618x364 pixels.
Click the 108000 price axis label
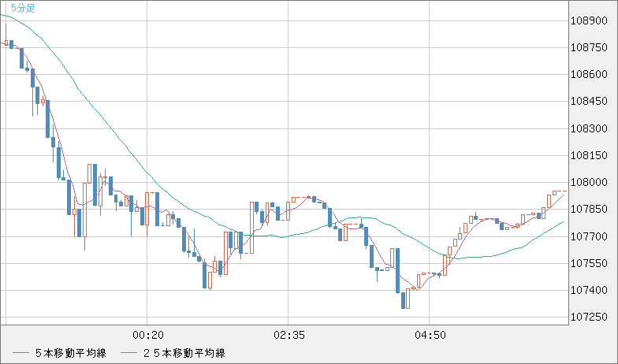click(x=589, y=183)
